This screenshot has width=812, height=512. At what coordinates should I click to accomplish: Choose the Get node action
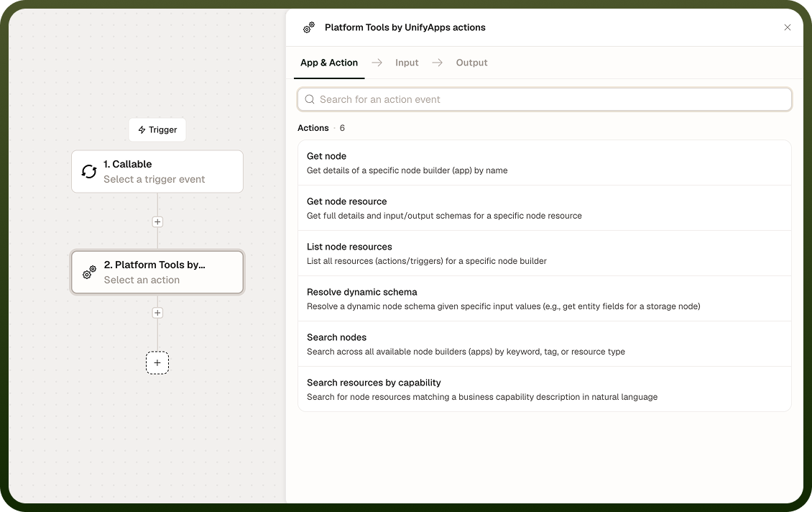tap(545, 163)
